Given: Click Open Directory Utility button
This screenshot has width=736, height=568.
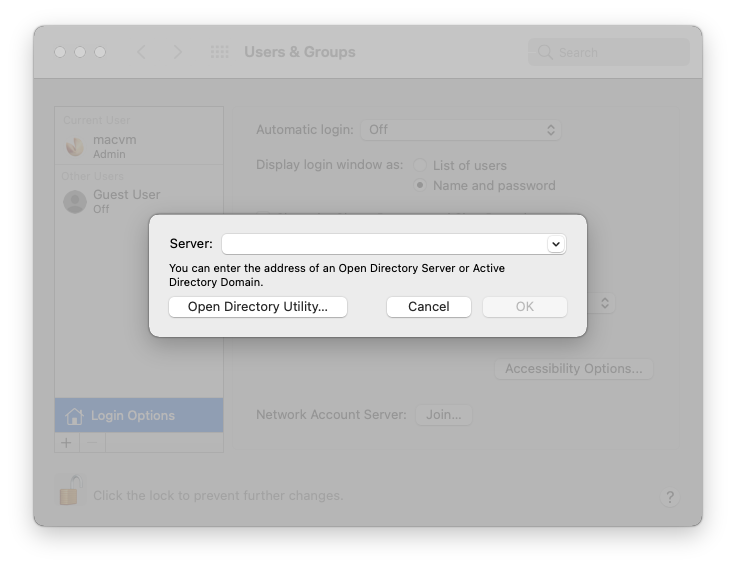Looking at the screenshot, I should coord(258,307).
